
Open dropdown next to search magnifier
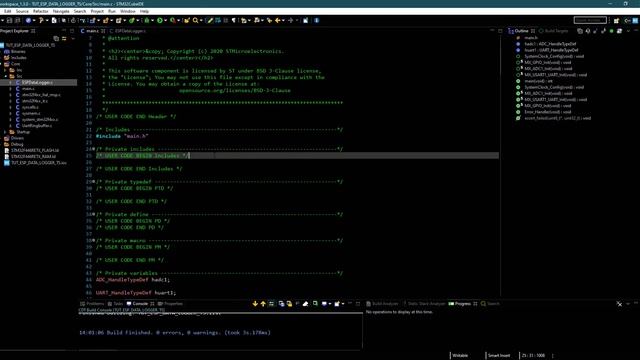201,20
